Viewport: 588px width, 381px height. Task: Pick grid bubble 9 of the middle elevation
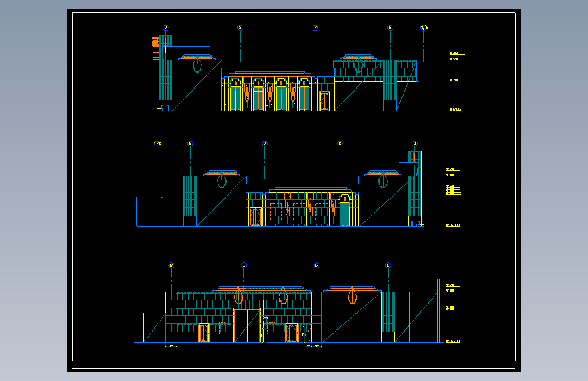pyautogui.click(x=414, y=144)
